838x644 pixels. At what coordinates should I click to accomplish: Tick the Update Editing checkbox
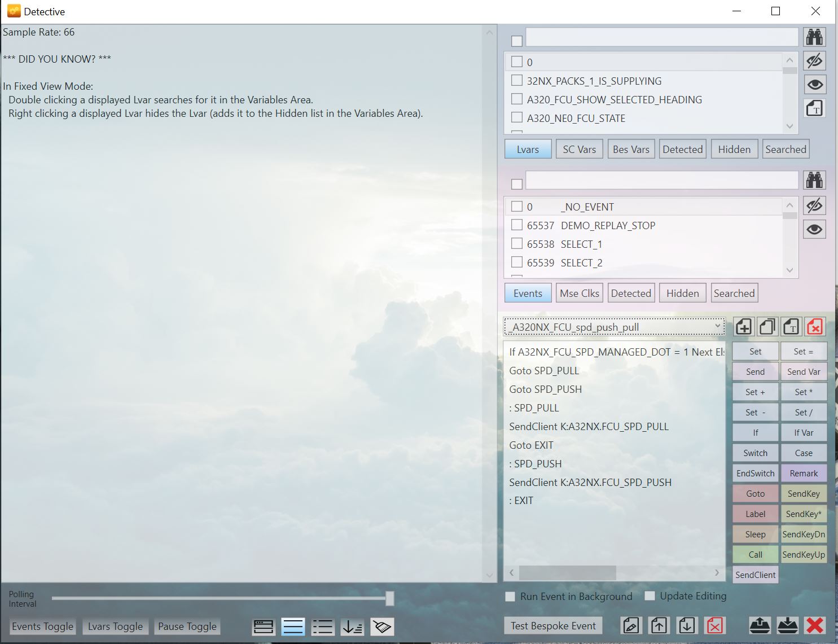click(x=650, y=596)
